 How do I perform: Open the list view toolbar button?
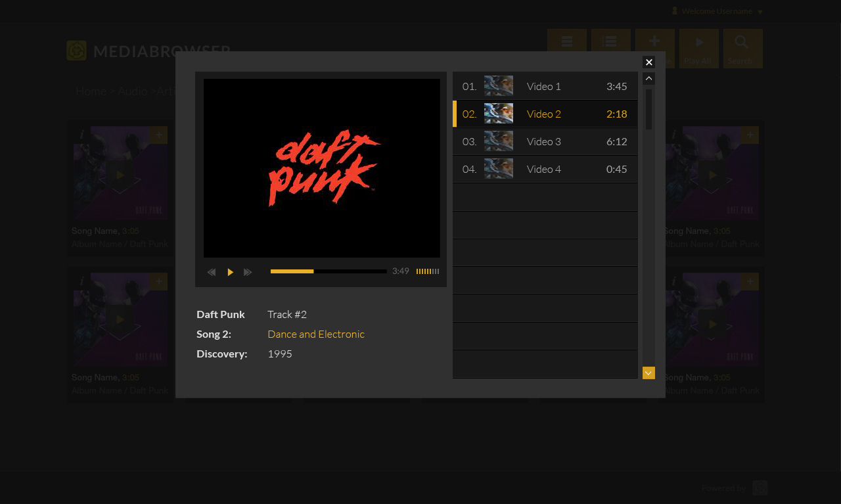(x=611, y=48)
